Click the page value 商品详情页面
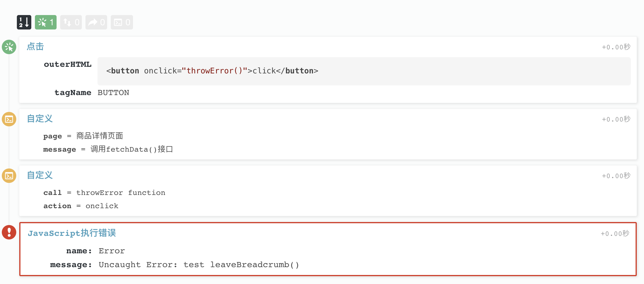Screen dimensions: 644x284 (x=100, y=136)
